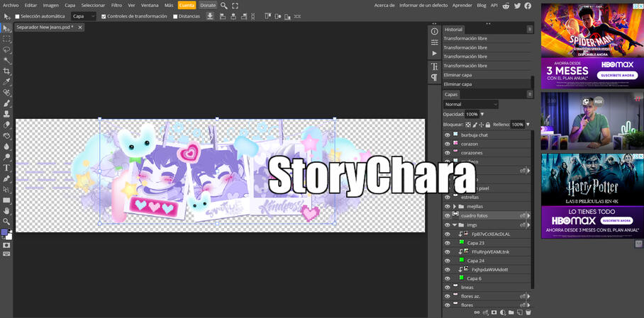
Task: Select the Lasso tool
Action: (7, 50)
